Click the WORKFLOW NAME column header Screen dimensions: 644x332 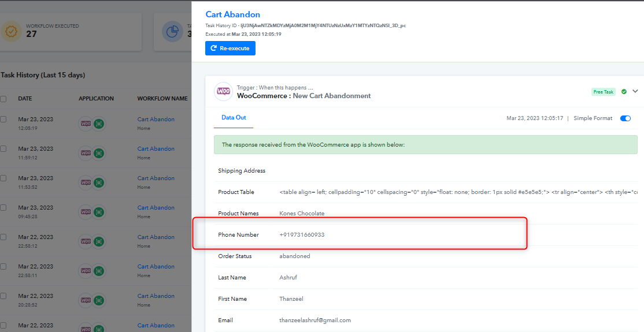pos(162,99)
